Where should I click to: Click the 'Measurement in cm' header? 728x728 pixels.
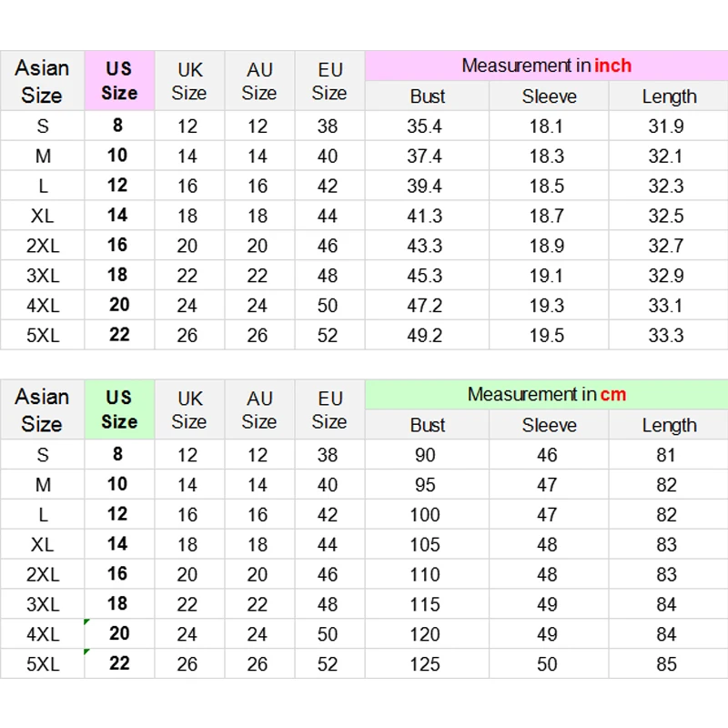click(x=546, y=395)
